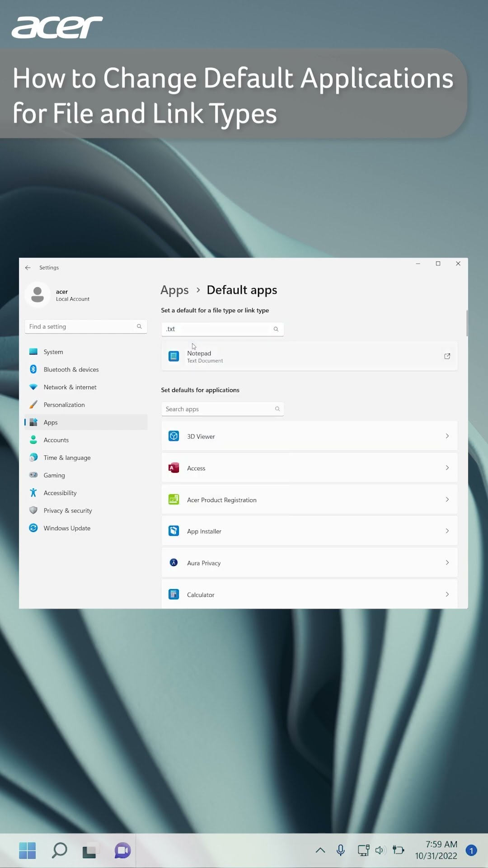Maximize the Settings window

438,264
